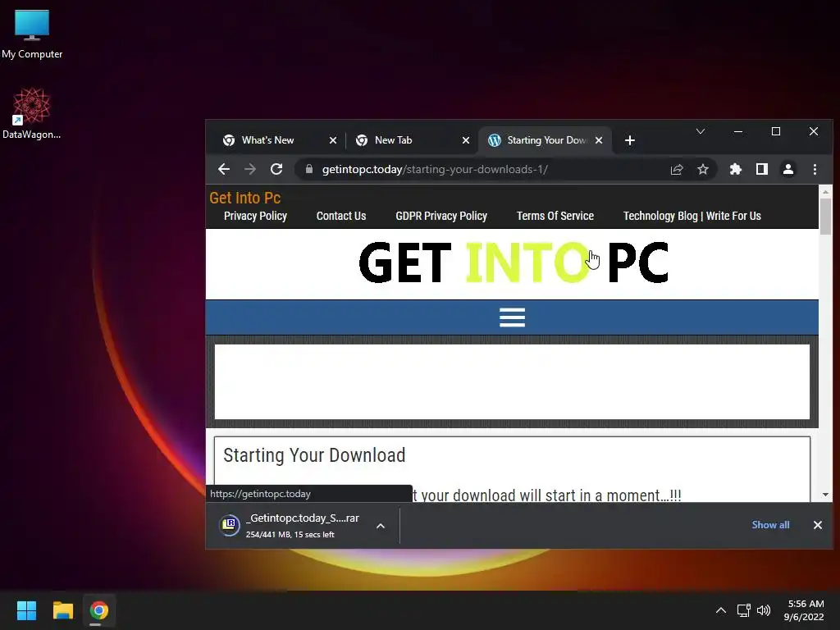Screen dimensions: 840x630
Task: Open the hamburger menu in the blue bar
Action: coord(512,317)
